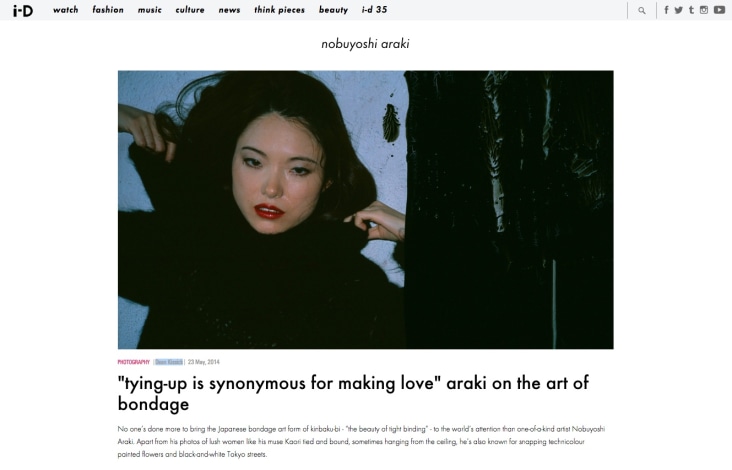
Task: Click the Araki portrait hero image
Action: point(366,210)
